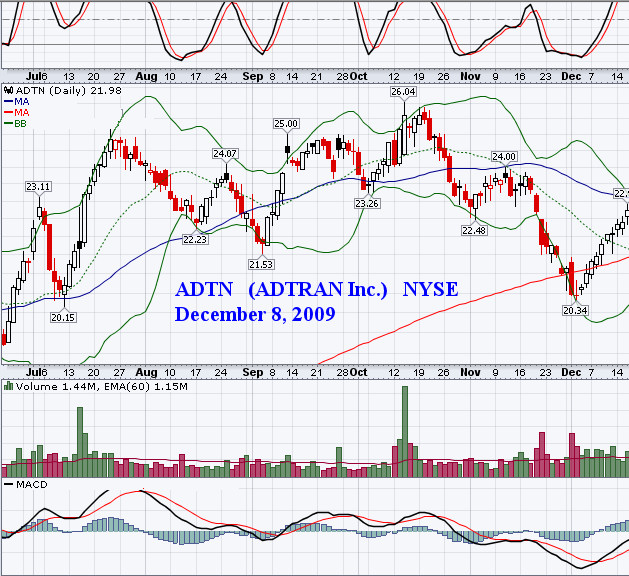Click the 20.15 low price label
This screenshot has width=629, height=576.
63,318
